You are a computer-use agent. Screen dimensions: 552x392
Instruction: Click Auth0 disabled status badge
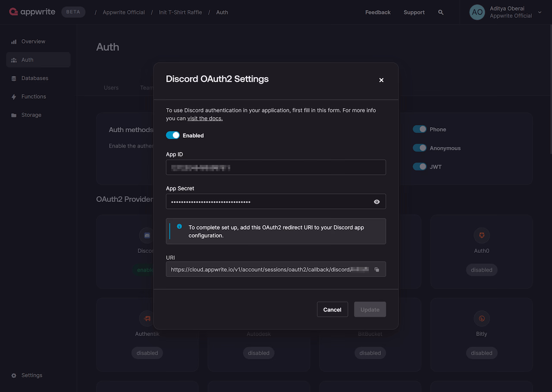coord(482,270)
